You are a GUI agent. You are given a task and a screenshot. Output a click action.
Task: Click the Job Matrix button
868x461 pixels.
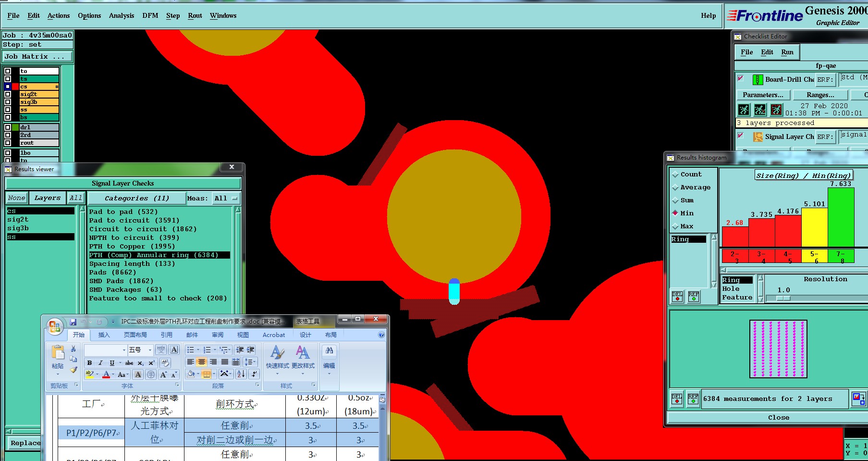[x=37, y=56]
